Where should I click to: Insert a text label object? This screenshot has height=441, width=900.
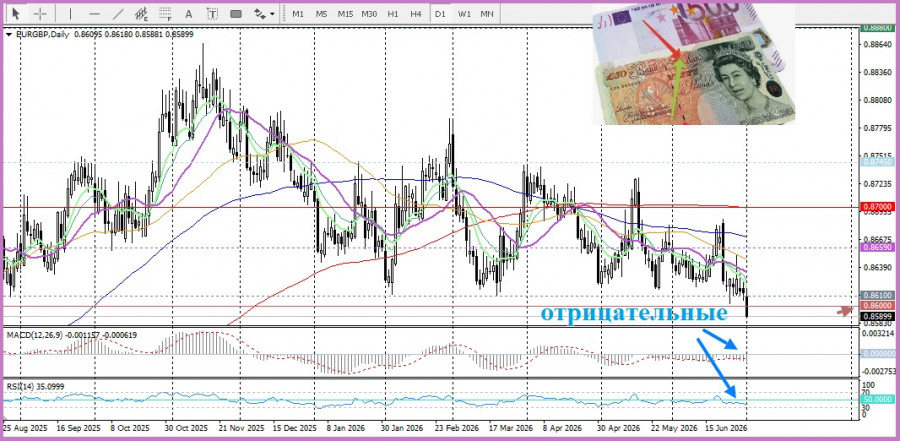[x=212, y=13]
